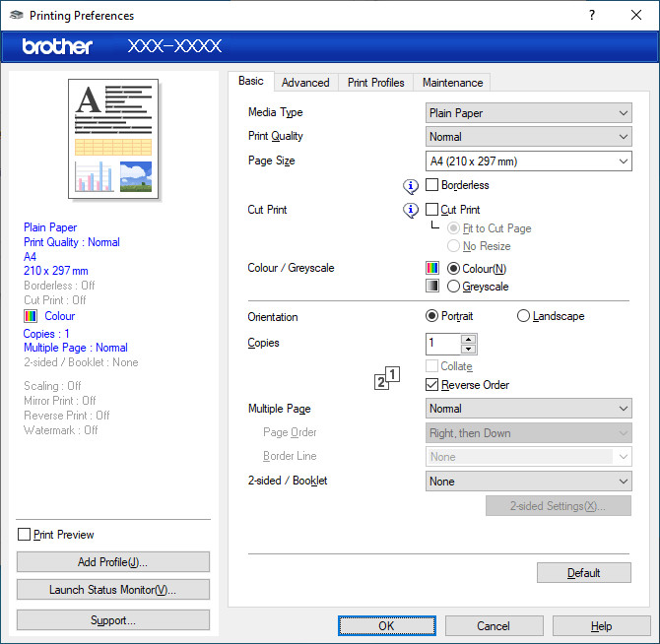Open the Multiple Page dropdown
This screenshot has height=644, width=660.
point(529,409)
